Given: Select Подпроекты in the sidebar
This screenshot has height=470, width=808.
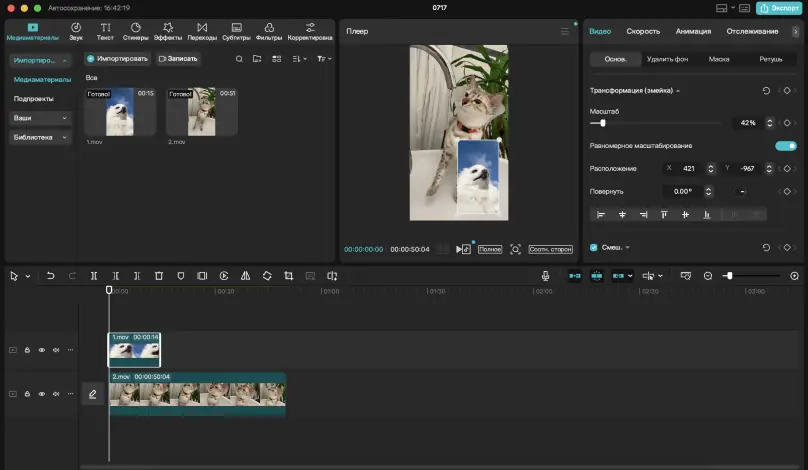Looking at the screenshot, I should point(33,98).
